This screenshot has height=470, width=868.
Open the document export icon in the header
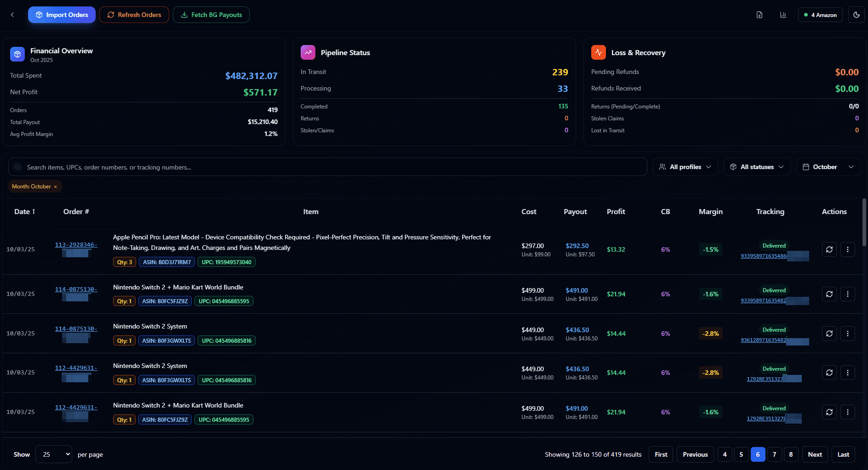click(x=759, y=14)
